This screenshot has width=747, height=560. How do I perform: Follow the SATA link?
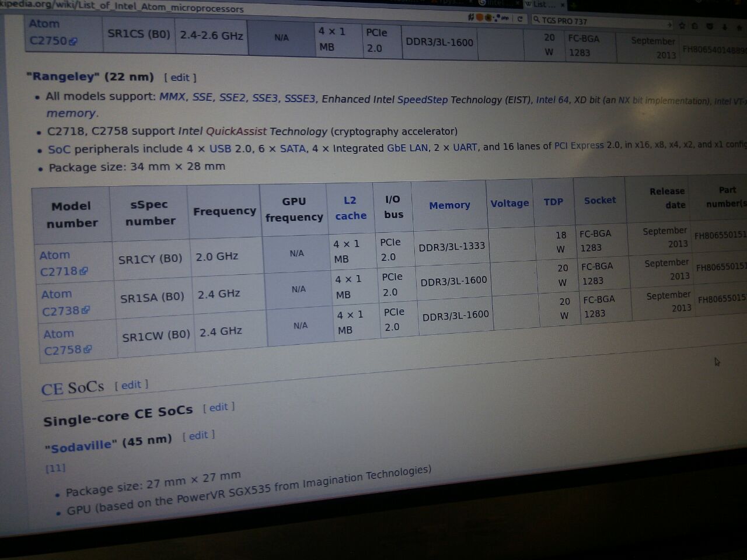[x=293, y=148]
